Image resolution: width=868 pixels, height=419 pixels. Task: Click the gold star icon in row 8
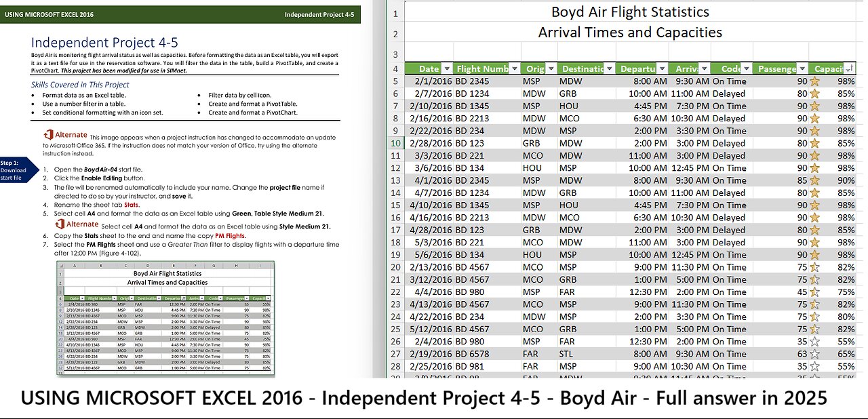[x=814, y=119]
